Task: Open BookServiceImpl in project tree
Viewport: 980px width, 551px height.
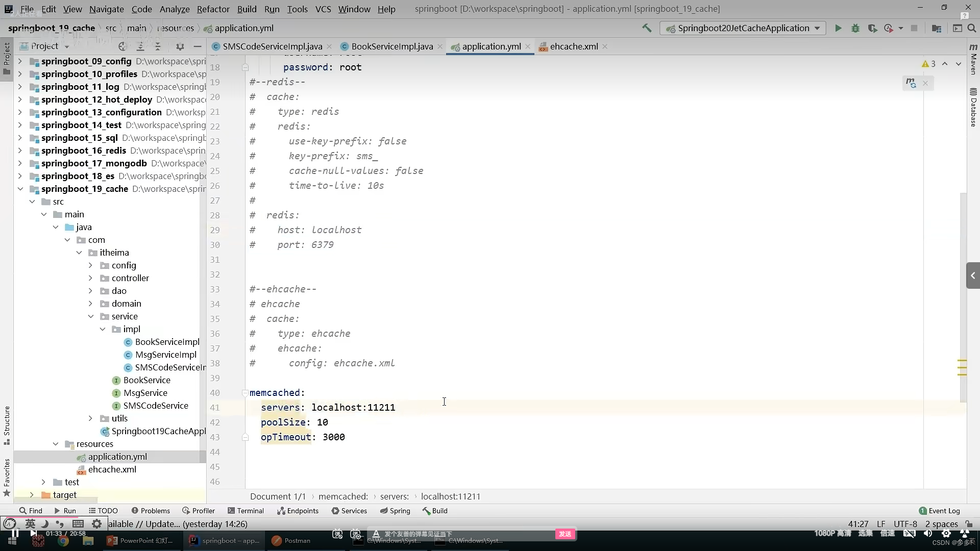Action: click(167, 342)
